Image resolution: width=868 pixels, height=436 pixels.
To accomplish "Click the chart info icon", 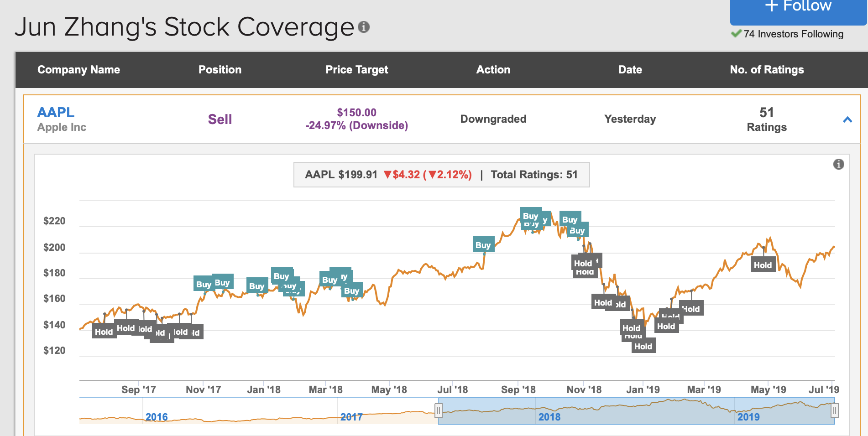I will click(839, 164).
